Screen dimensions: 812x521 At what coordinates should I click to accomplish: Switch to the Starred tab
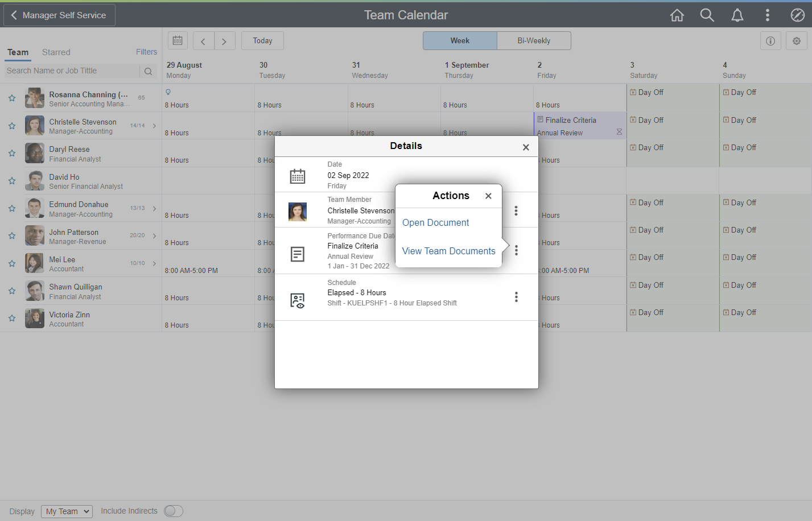tap(56, 52)
